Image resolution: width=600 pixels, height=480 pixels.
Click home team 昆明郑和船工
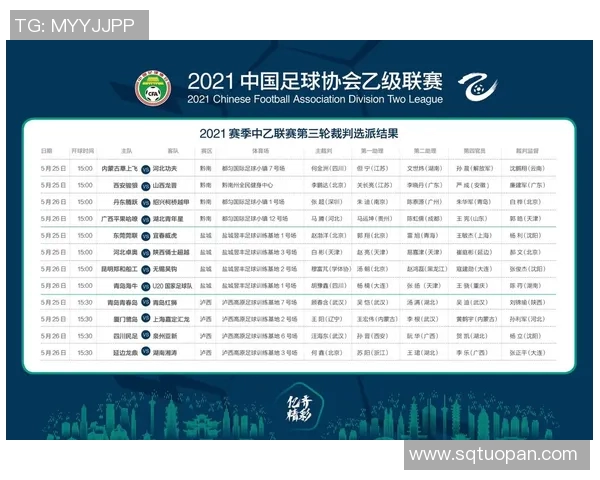pyautogui.click(x=119, y=269)
